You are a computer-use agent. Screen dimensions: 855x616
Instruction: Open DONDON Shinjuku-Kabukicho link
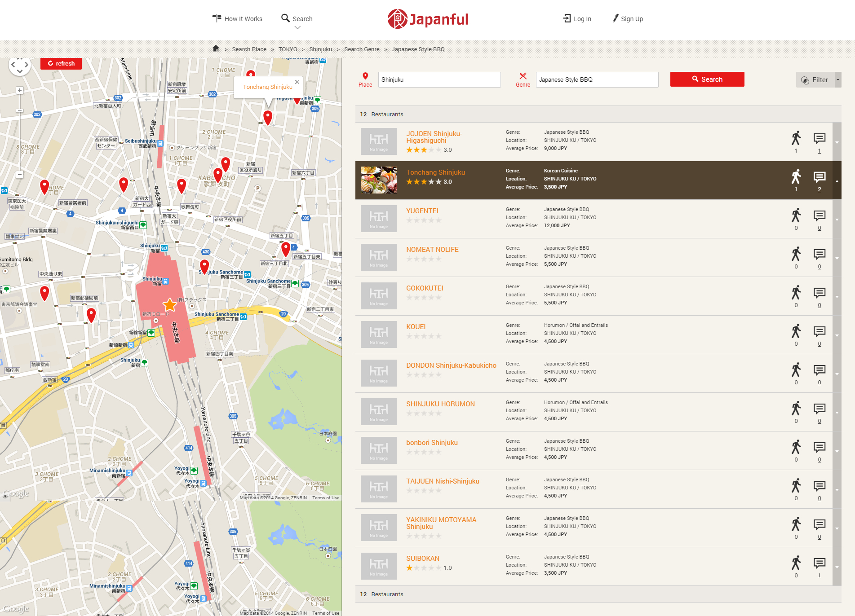click(451, 365)
